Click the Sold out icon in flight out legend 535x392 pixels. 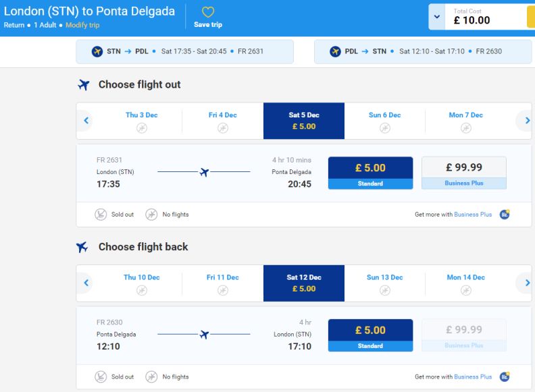[101, 215]
